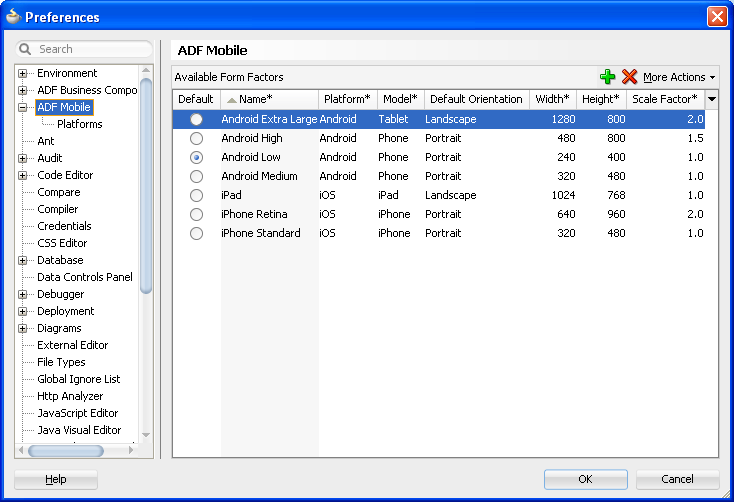Viewport: 734px width, 502px height.
Task: Click the tree scroll up arrow
Action: [x=146, y=70]
